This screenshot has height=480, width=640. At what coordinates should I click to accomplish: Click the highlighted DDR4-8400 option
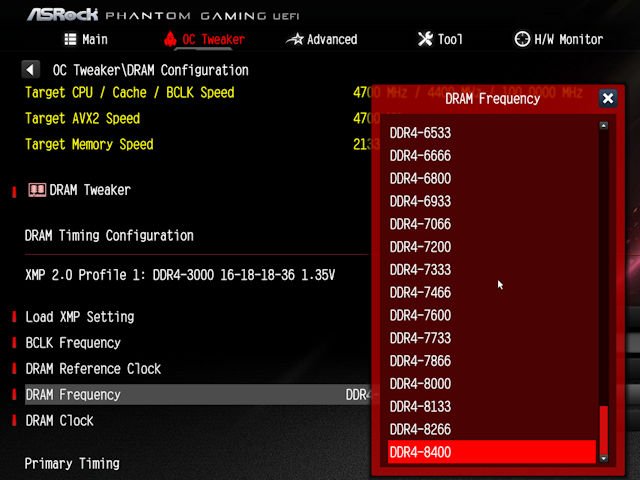tap(492, 452)
